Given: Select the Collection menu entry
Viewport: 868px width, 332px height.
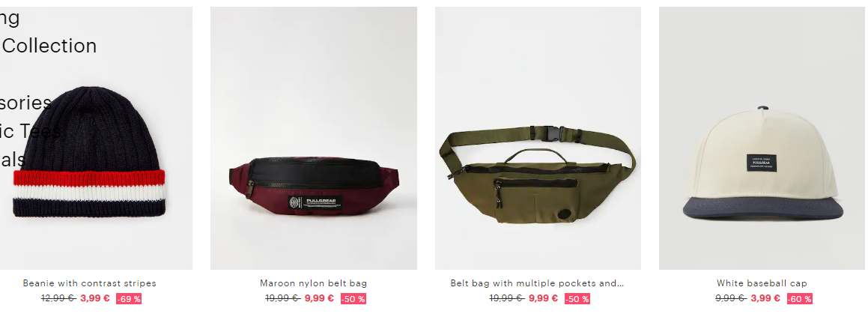Looking at the screenshot, I should 49,46.
